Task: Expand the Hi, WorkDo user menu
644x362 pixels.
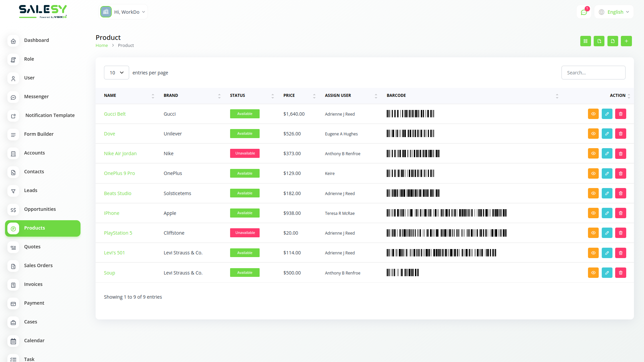Action: click(x=123, y=12)
